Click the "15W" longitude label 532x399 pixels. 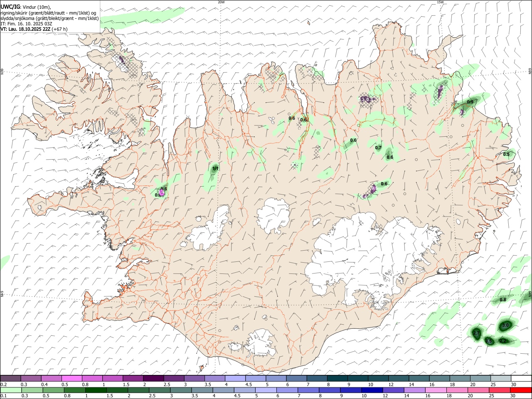point(440,2)
